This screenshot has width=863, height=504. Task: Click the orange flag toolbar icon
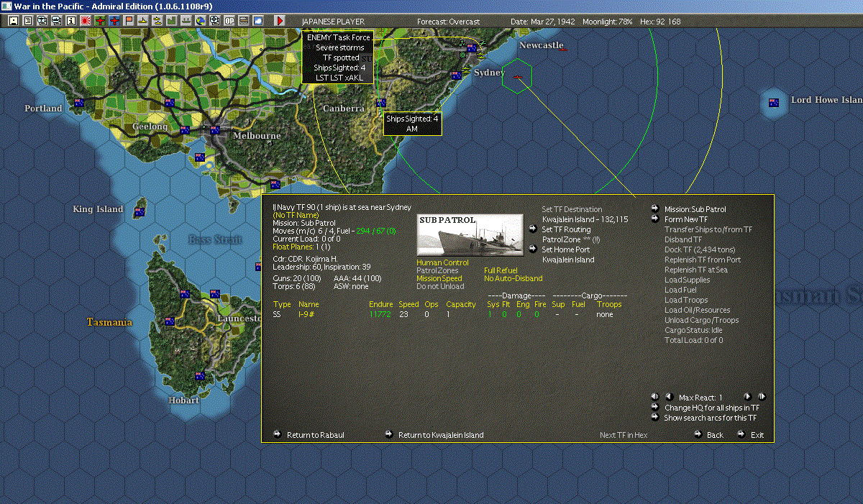[x=129, y=21]
